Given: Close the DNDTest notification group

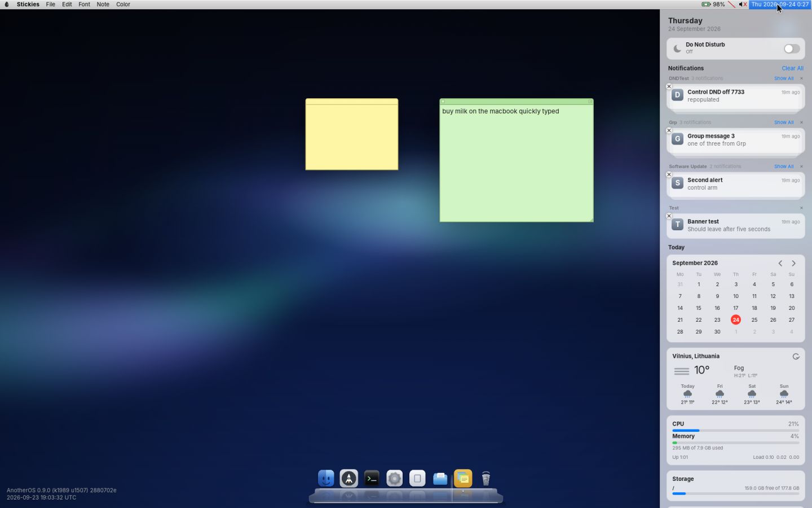Looking at the screenshot, I should point(801,78).
